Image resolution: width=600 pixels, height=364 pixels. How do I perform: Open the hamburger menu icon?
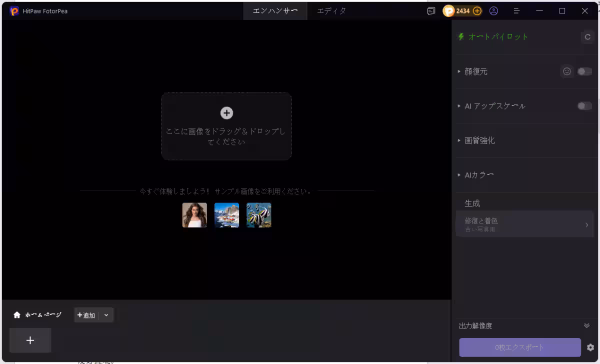(x=516, y=10)
